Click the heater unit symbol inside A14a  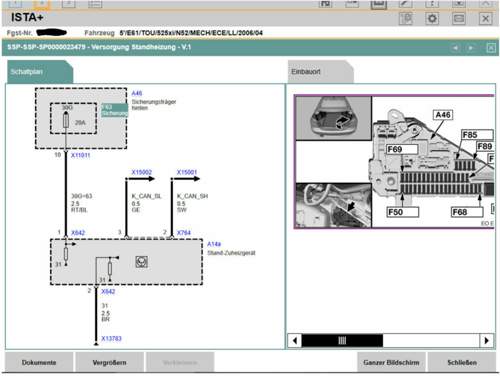tap(142, 262)
